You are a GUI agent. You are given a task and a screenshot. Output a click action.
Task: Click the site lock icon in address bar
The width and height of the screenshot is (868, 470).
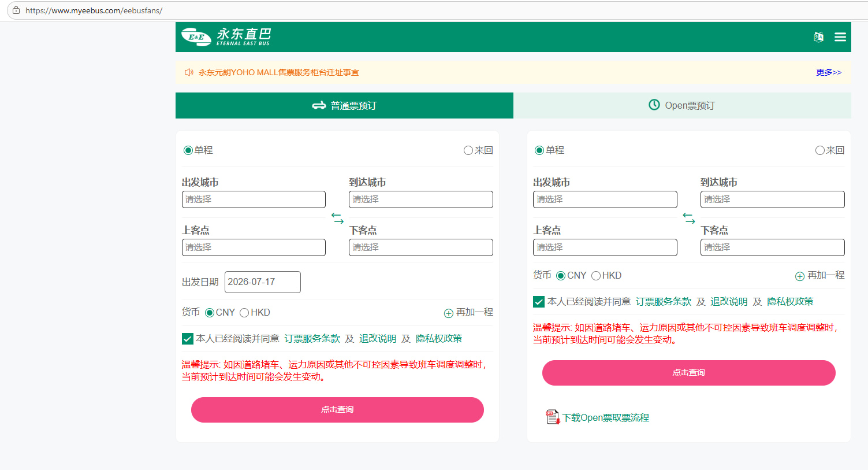tap(16, 10)
